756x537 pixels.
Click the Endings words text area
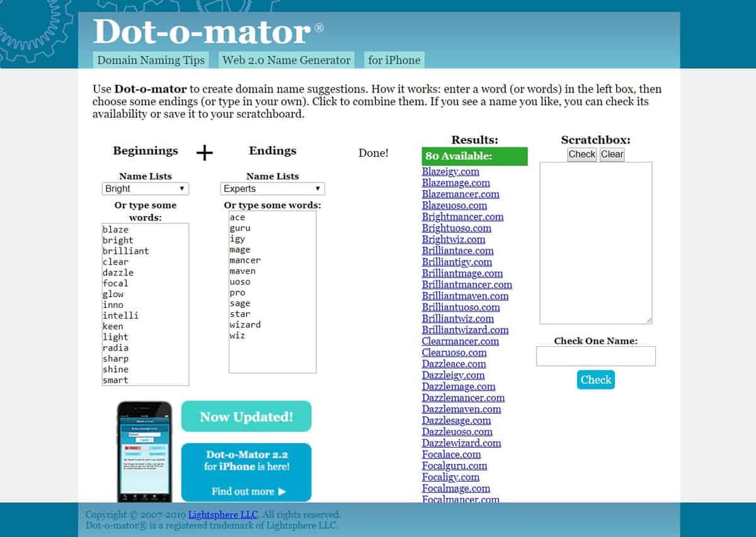pos(272,291)
